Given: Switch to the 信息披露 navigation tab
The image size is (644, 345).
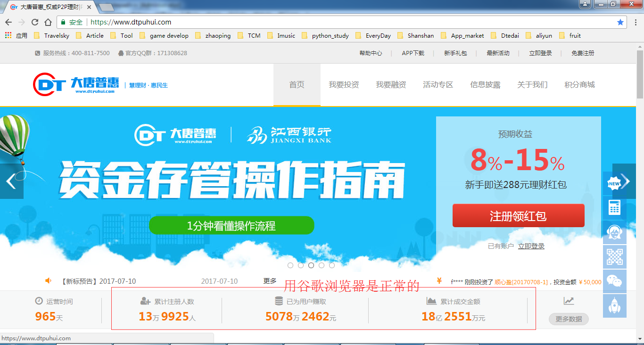Looking at the screenshot, I should (486, 85).
